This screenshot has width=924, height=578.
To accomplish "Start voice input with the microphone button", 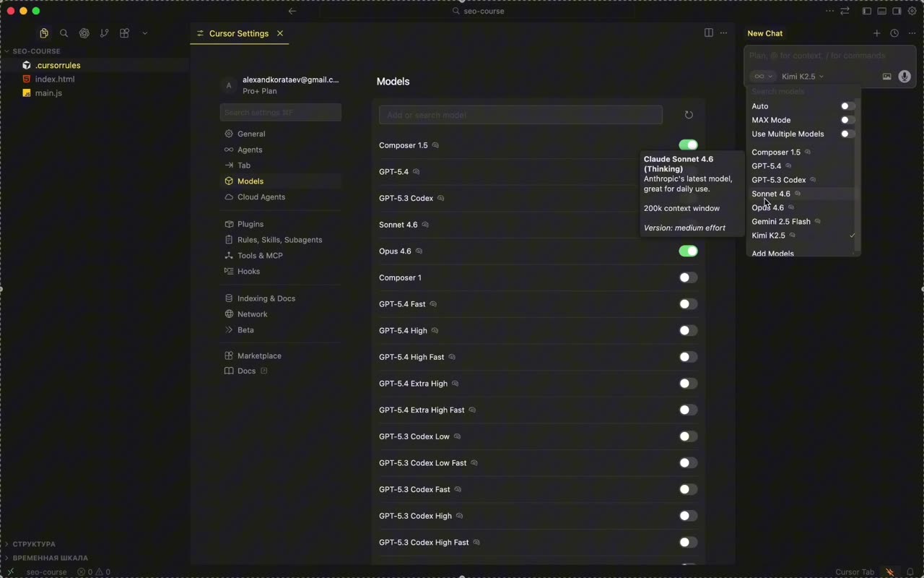I will click(x=905, y=77).
